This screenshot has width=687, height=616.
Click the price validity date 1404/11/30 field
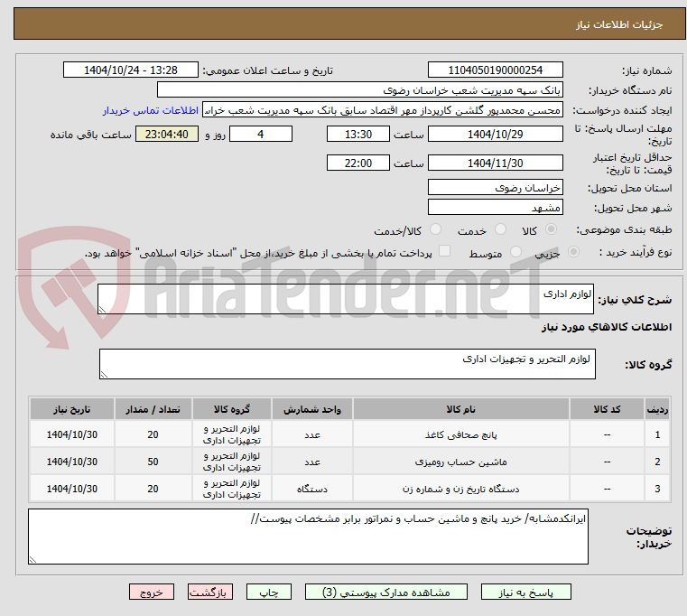495,163
